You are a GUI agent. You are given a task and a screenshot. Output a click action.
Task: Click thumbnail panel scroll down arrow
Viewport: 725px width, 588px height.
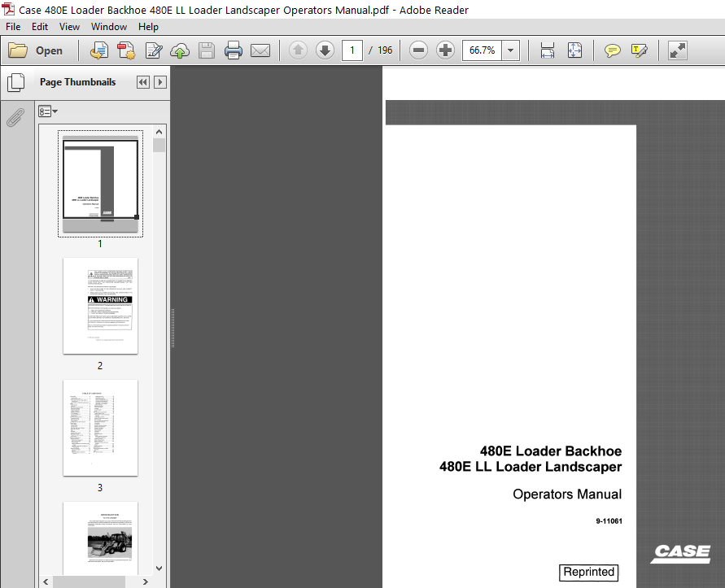coord(159,568)
